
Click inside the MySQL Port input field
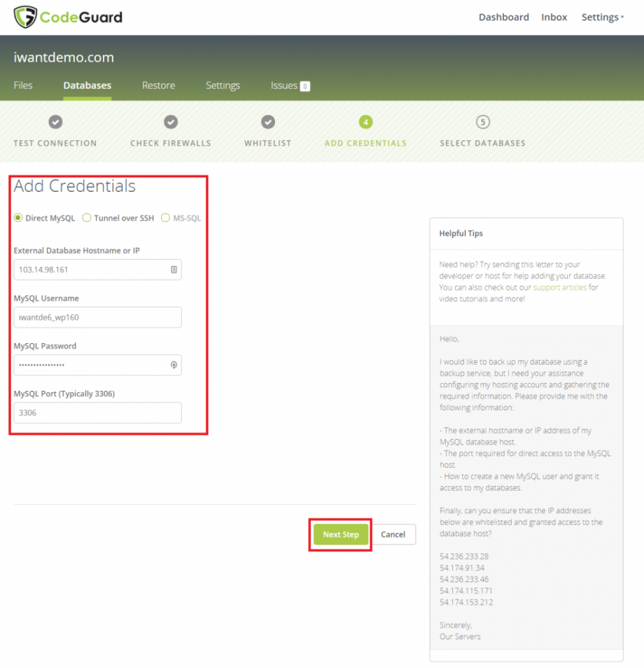pyautogui.click(x=97, y=412)
